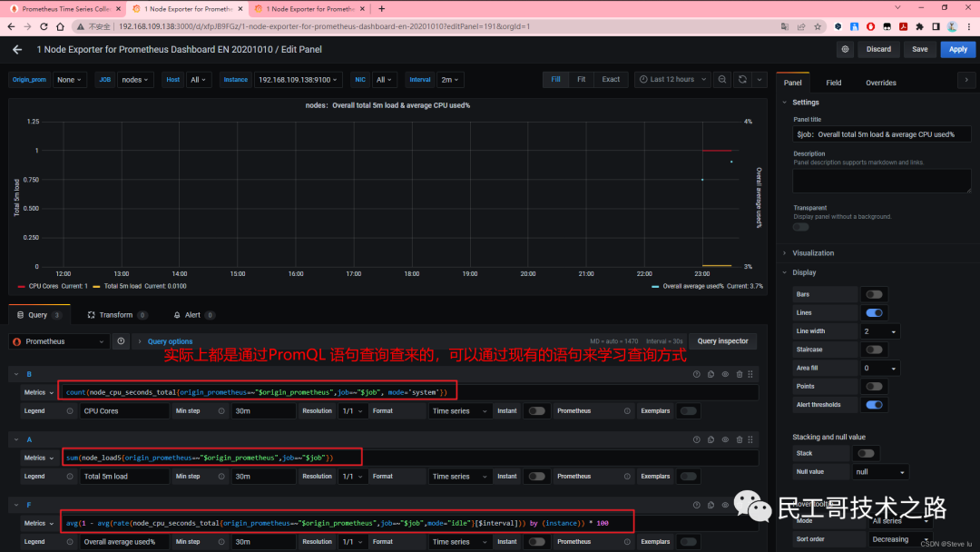Open the Query inspector
980x552 pixels.
click(722, 341)
